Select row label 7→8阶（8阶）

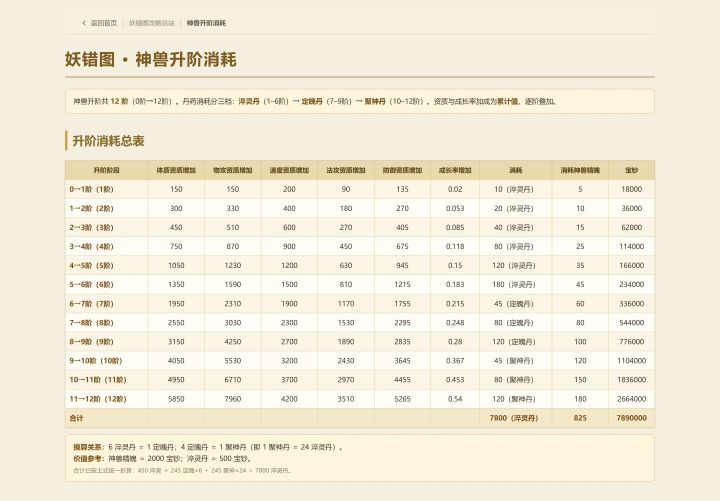(x=91, y=323)
